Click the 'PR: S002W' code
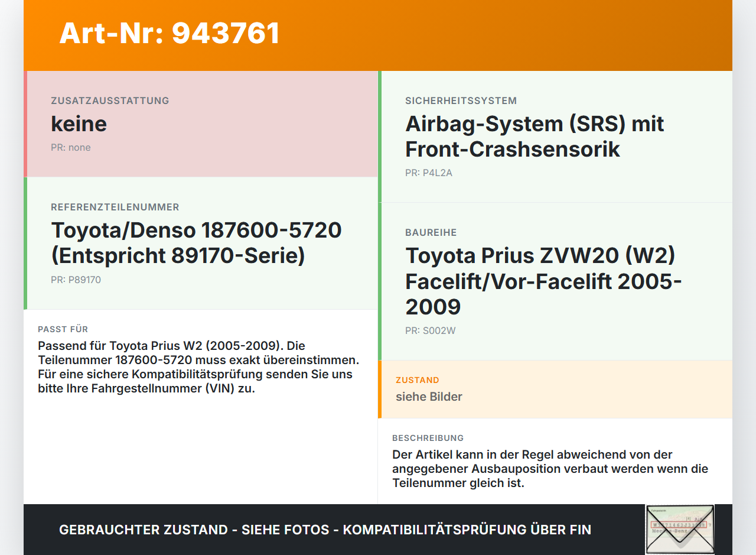The image size is (756, 555). [x=430, y=330]
